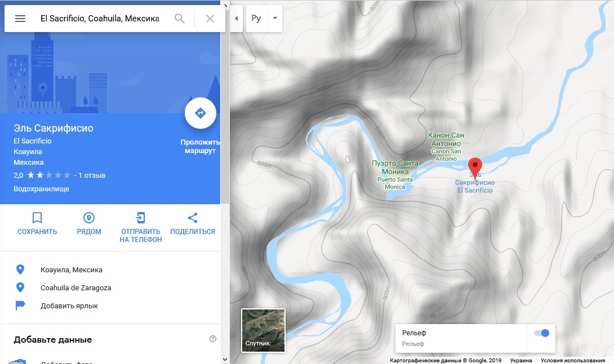
Task: Click the directions route button
Action: point(201,113)
